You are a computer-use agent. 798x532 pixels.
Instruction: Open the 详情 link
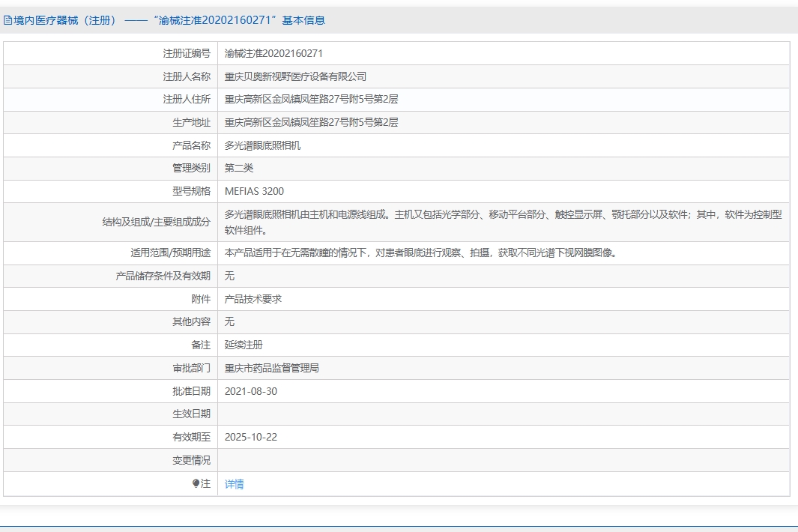(234, 484)
